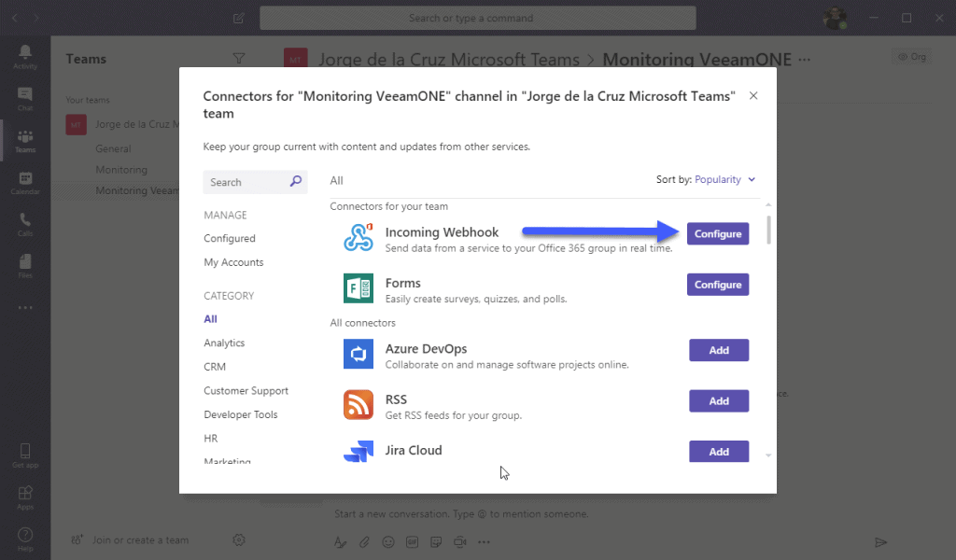Image resolution: width=956 pixels, height=560 pixels.
Task: Select the Analytics category
Action: coord(224,343)
